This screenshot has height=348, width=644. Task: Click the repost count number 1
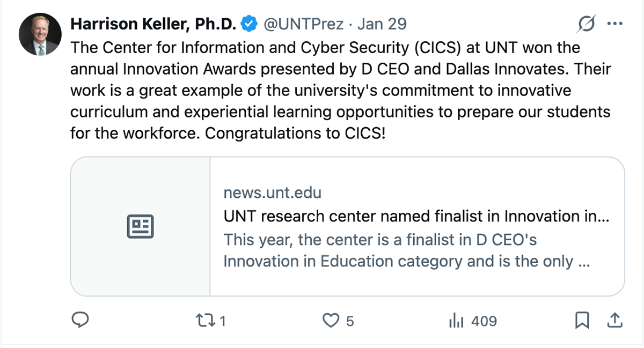222,321
